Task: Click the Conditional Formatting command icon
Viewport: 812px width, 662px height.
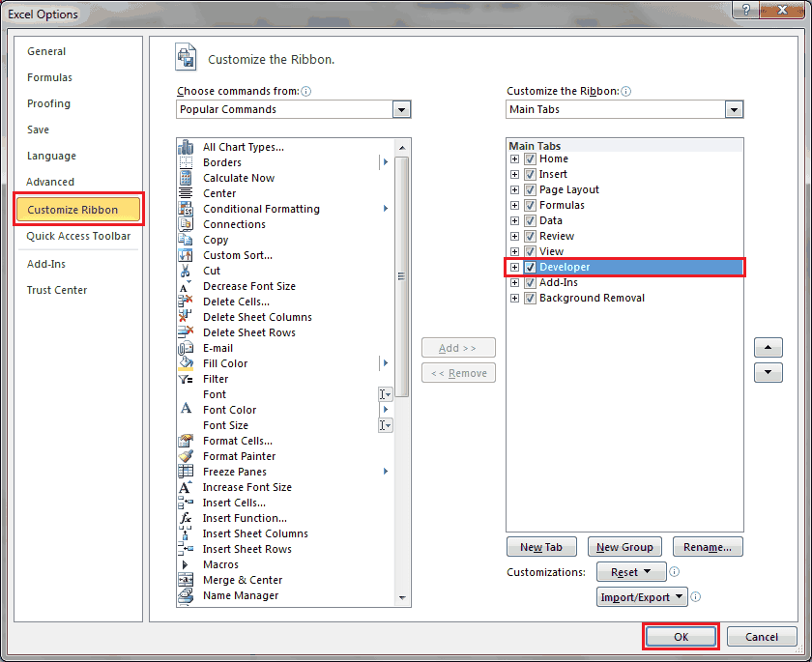Action: tap(188, 209)
